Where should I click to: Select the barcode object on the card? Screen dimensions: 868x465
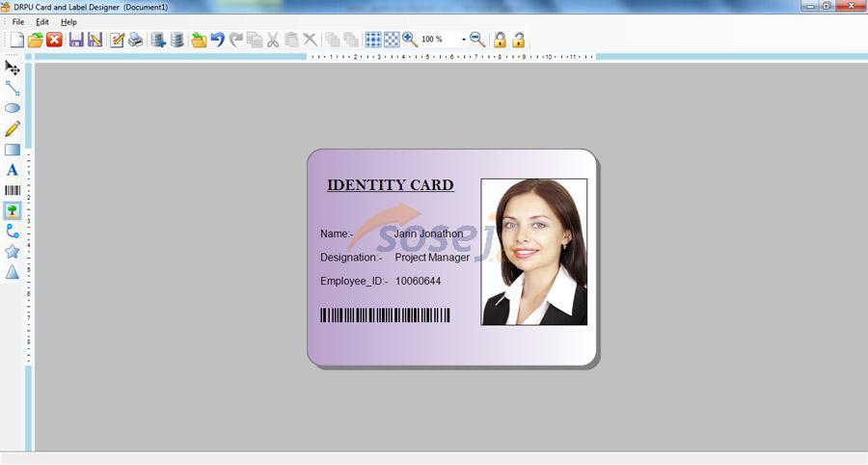point(385,315)
